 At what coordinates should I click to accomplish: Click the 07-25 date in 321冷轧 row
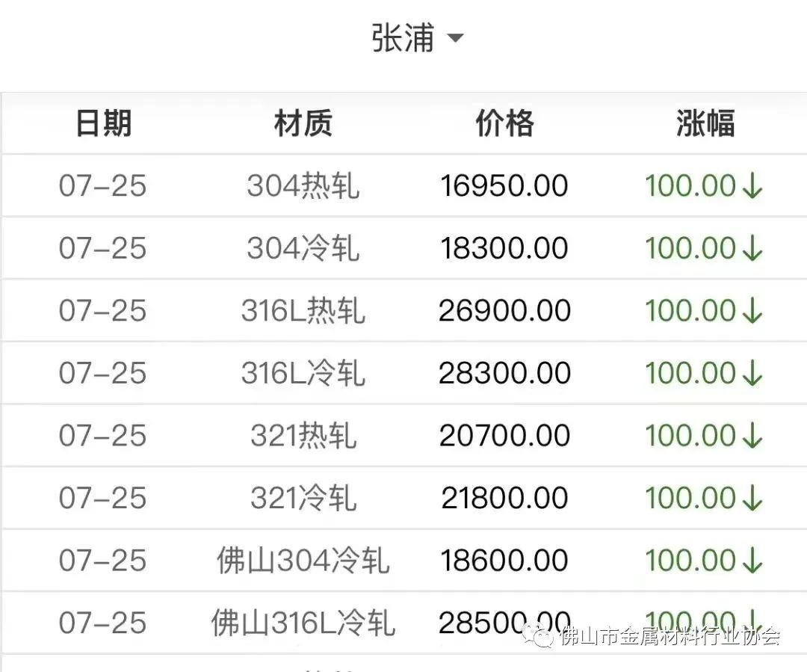point(103,498)
